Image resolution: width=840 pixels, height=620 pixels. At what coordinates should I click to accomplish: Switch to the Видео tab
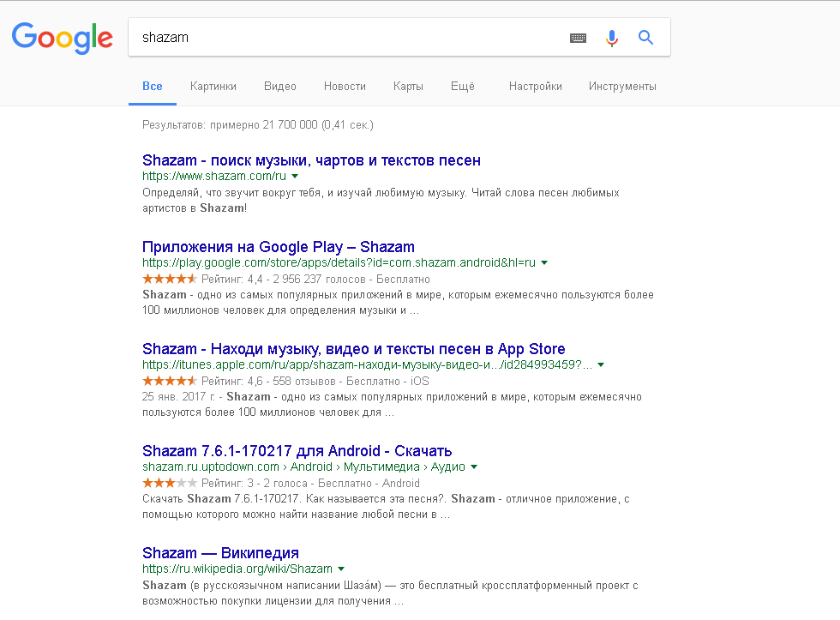click(279, 87)
